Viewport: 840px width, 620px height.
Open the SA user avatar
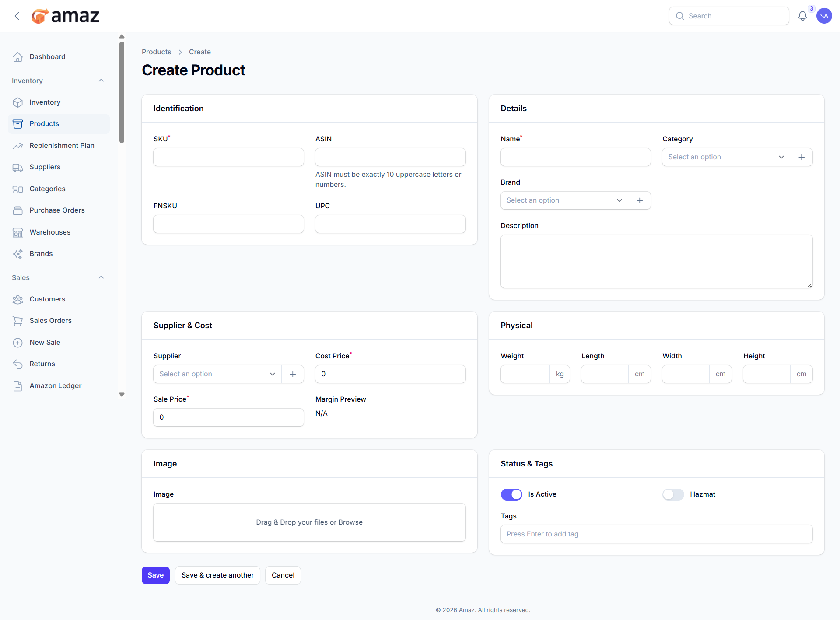pos(824,16)
